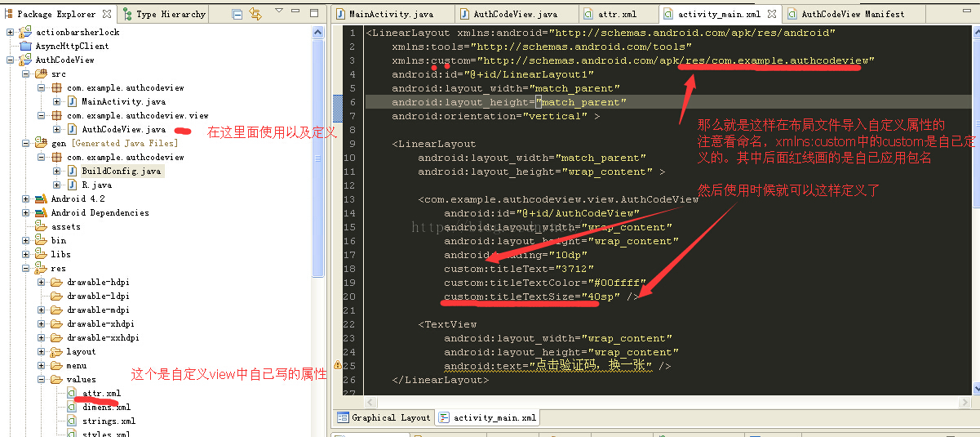
Task: Click the Android Dependencies library icon
Action: pyautogui.click(x=41, y=212)
